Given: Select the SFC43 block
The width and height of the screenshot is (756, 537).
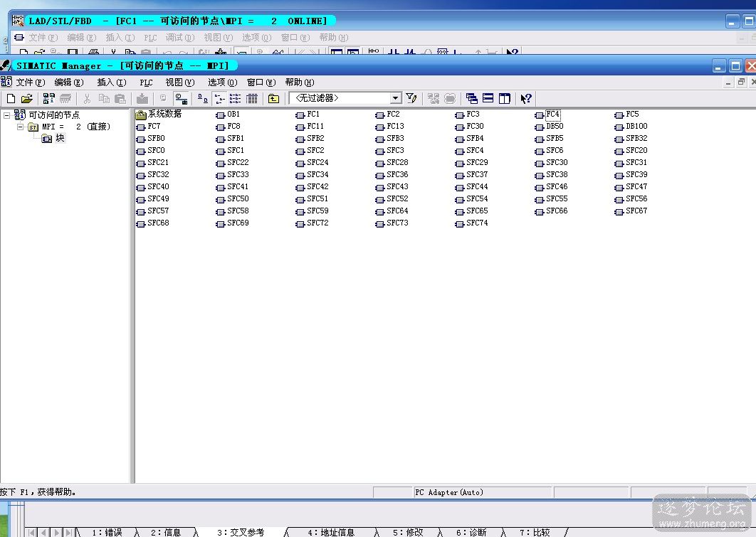Looking at the screenshot, I should 392,186.
